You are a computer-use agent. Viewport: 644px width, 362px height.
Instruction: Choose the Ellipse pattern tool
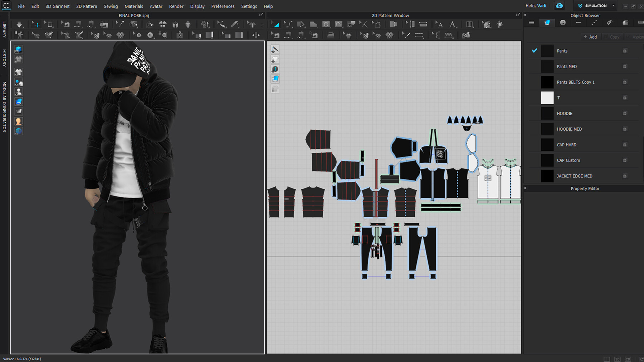coord(326,24)
